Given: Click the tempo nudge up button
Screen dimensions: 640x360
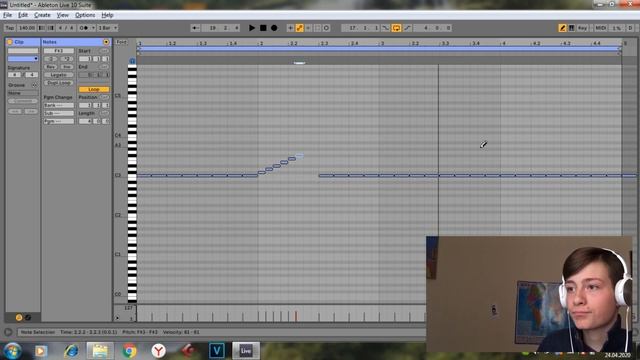Looking at the screenshot, I should [51, 28].
